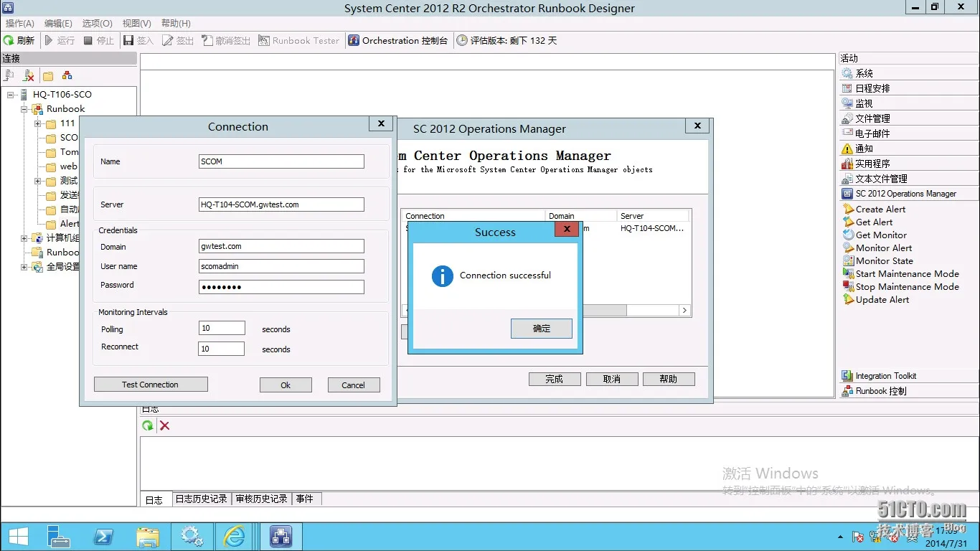Open the Orchestration 控制台 console

[398, 41]
